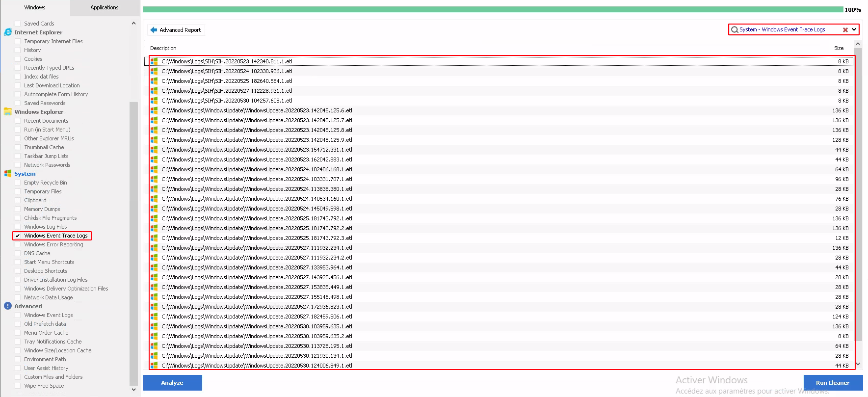Uncheck Windows Event Trace Logs checkbox
Viewport: 868px width, 397px height.
[18, 236]
